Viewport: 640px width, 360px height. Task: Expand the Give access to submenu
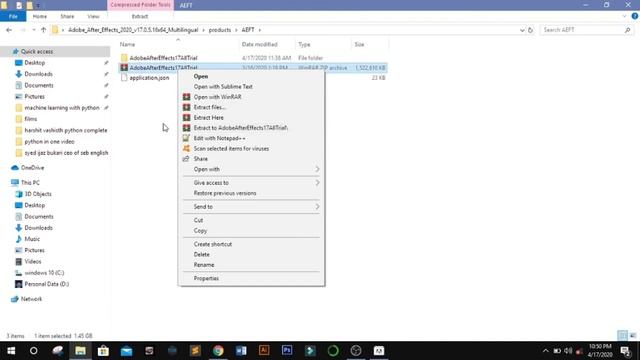pos(251,182)
